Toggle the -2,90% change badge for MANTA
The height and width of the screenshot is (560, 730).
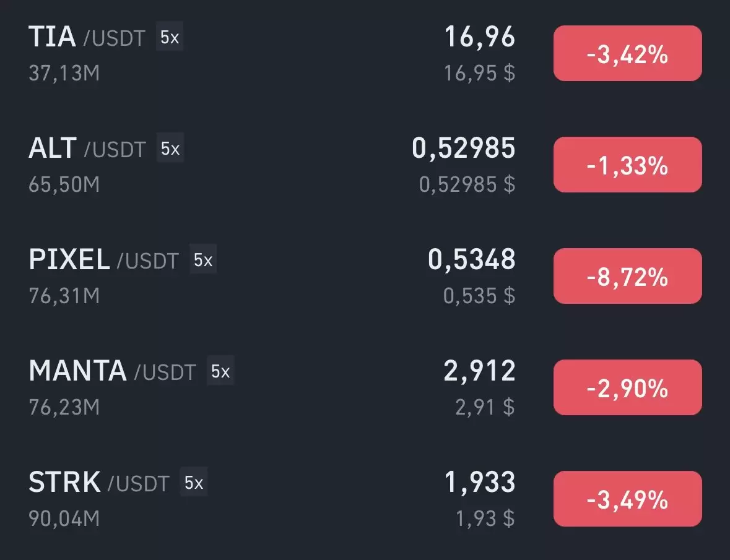[x=628, y=387]
